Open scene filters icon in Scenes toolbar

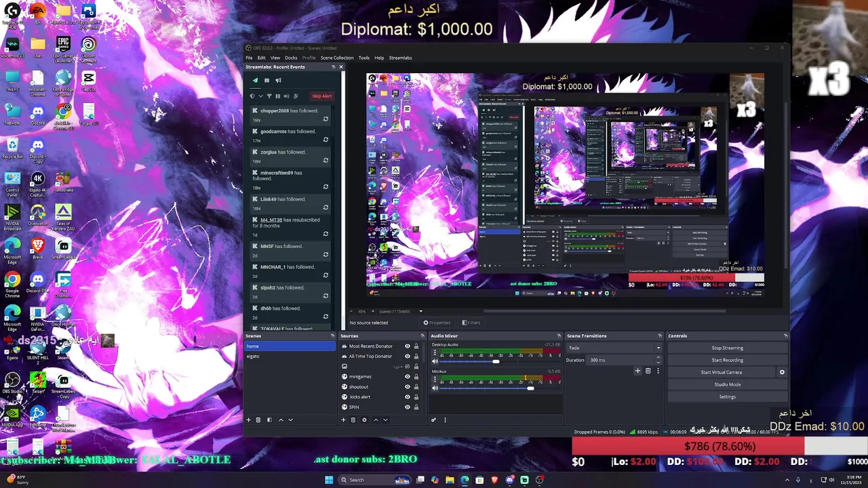coord(269,420)
